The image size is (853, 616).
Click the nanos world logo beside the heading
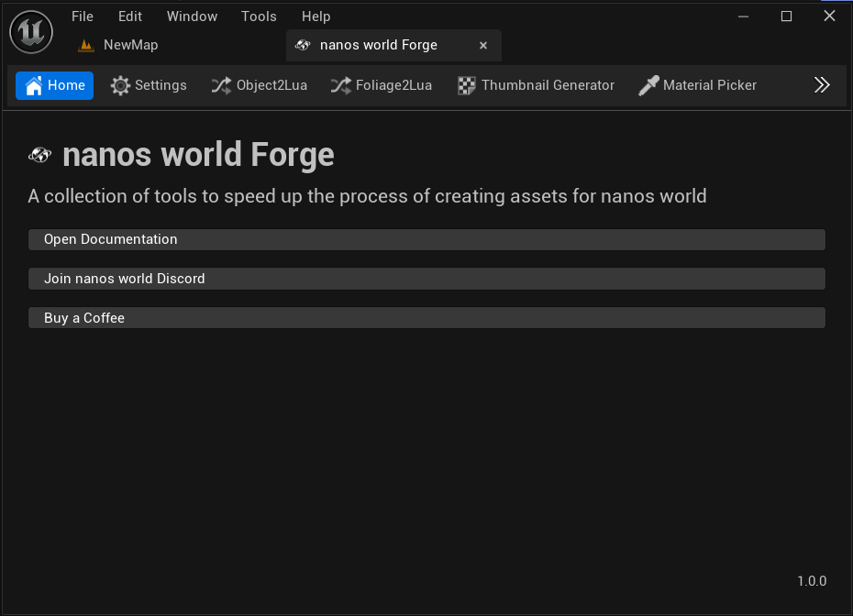39,156
